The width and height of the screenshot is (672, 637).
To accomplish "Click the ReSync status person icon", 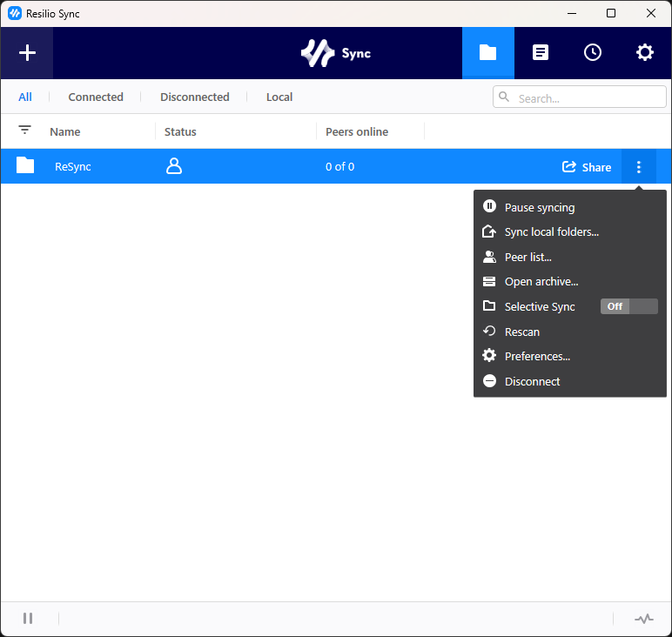I will (174, 166).
